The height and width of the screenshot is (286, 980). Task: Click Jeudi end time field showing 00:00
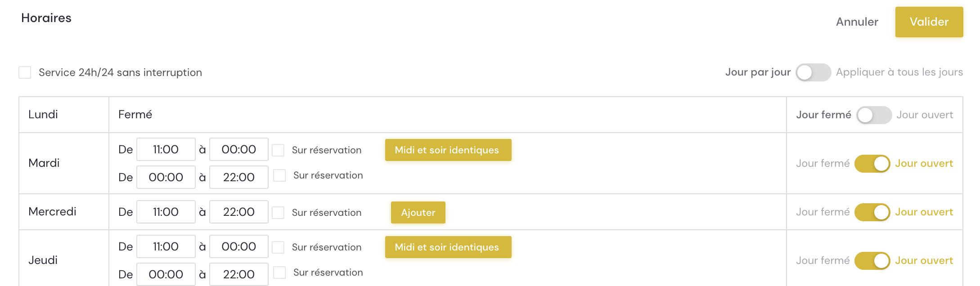pyautogui.click(x=238, y=246)
